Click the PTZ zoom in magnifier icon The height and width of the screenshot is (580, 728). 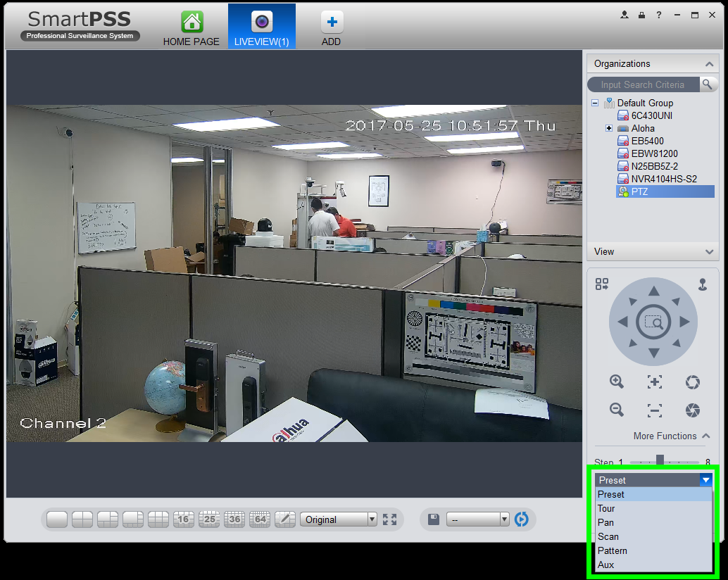pyautogui.click(x=617, y=382)
